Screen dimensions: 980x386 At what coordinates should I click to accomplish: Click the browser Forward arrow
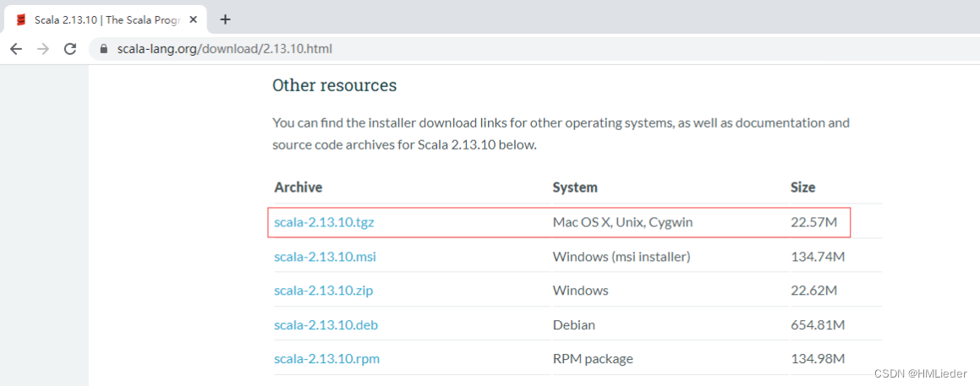[x=43, y=49]
